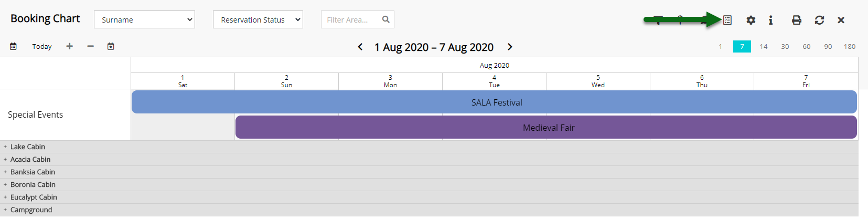Open Booking Chart settings gear
Screen dimensions: 868x219
tap(751, 20)
